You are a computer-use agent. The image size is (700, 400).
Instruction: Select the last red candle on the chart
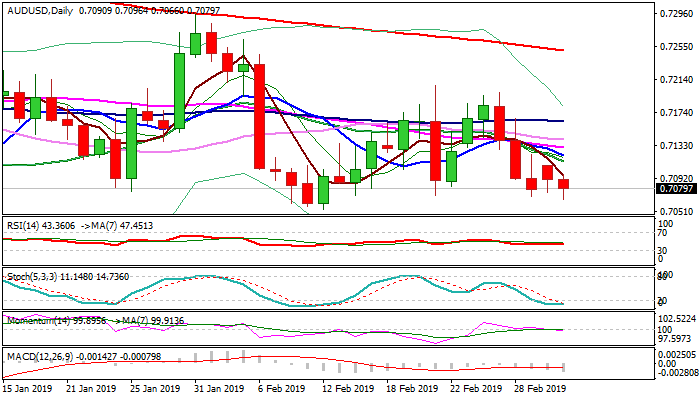pos(564,184)
